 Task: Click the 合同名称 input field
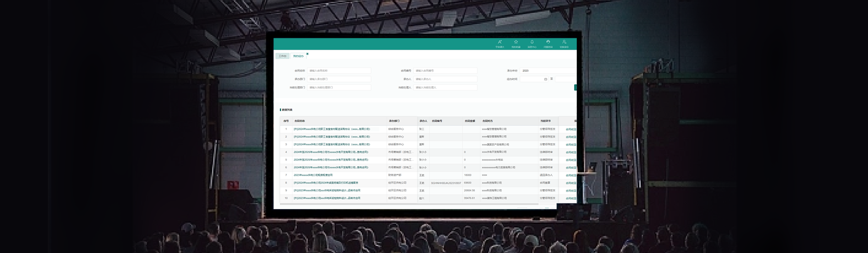pos(339,71)
